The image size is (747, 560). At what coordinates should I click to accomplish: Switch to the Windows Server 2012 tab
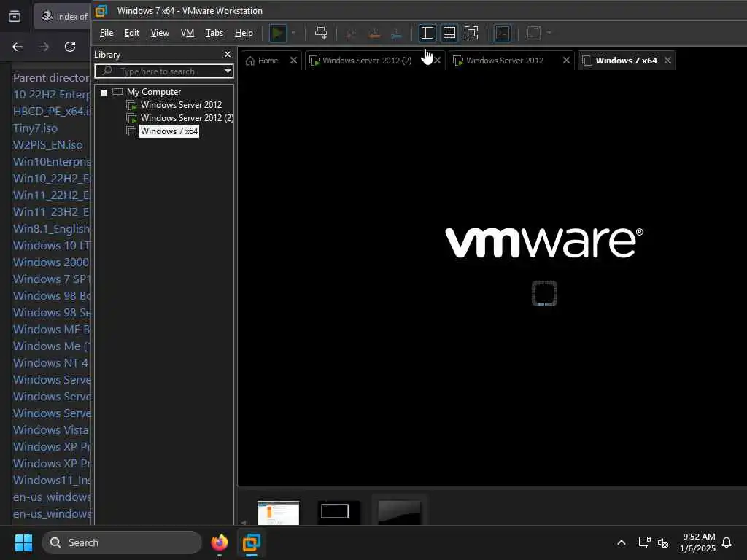click(x=505, y=61)
